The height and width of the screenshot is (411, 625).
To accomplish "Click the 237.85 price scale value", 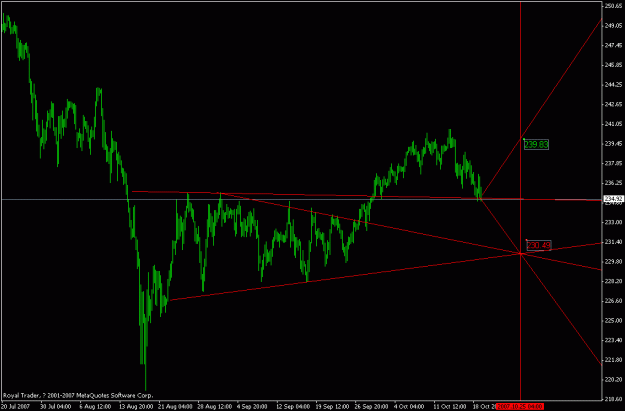I will click(x=614, y=163).
